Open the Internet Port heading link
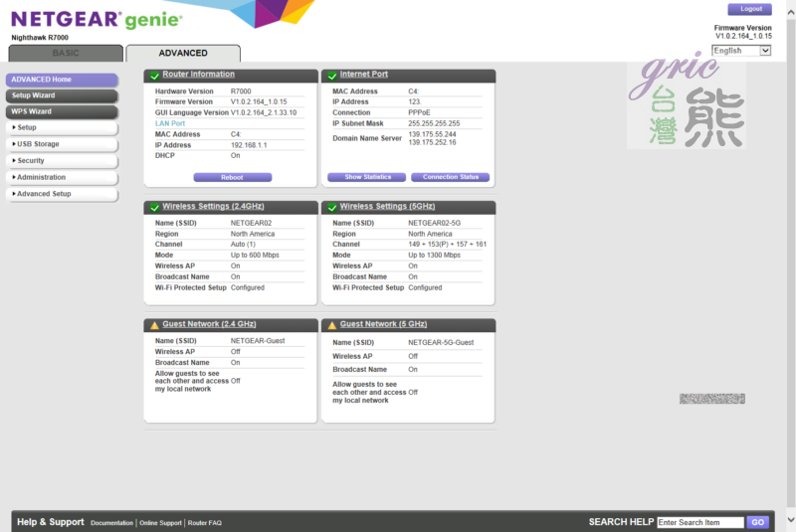The width and height of the screenshot is (796, 532). pos(364,74)
